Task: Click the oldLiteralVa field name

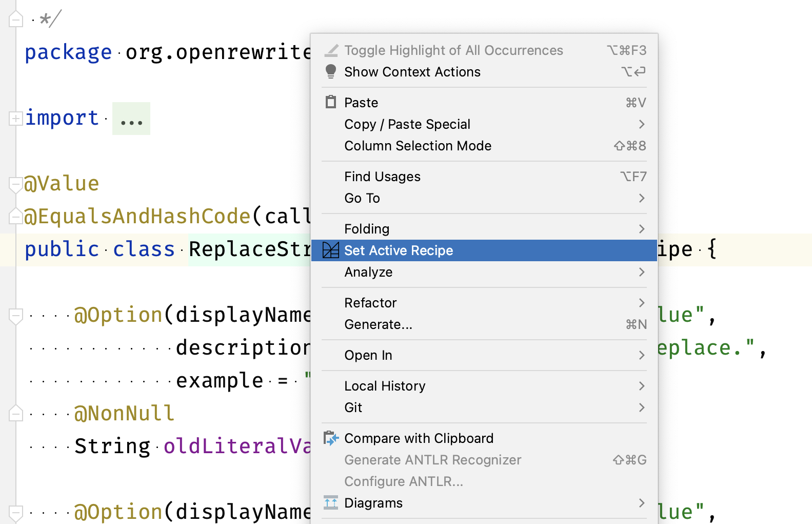Action: 237,446
